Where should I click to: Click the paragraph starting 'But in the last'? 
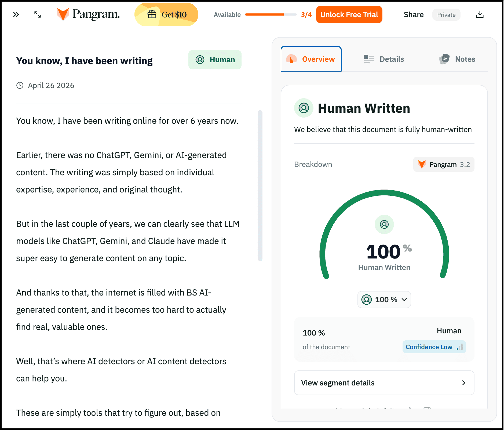(x=128, y=241)
